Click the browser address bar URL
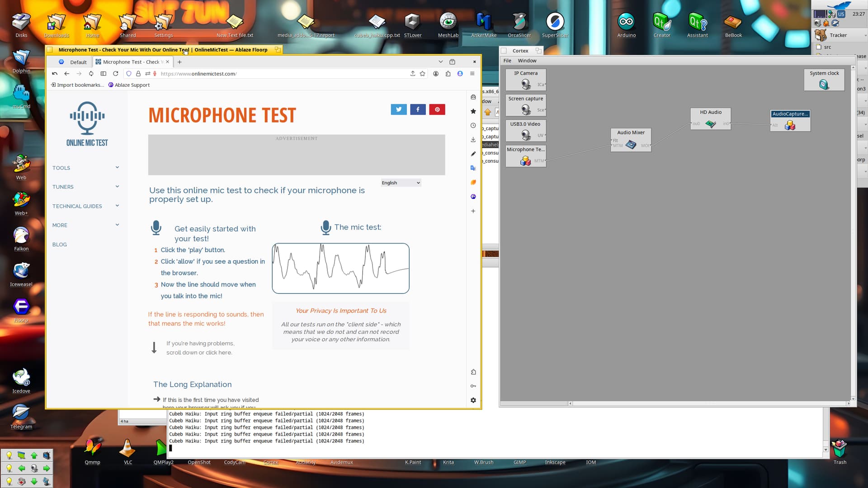Image resolution: width=868 pixels, height=488 pixels. [198, 74]
